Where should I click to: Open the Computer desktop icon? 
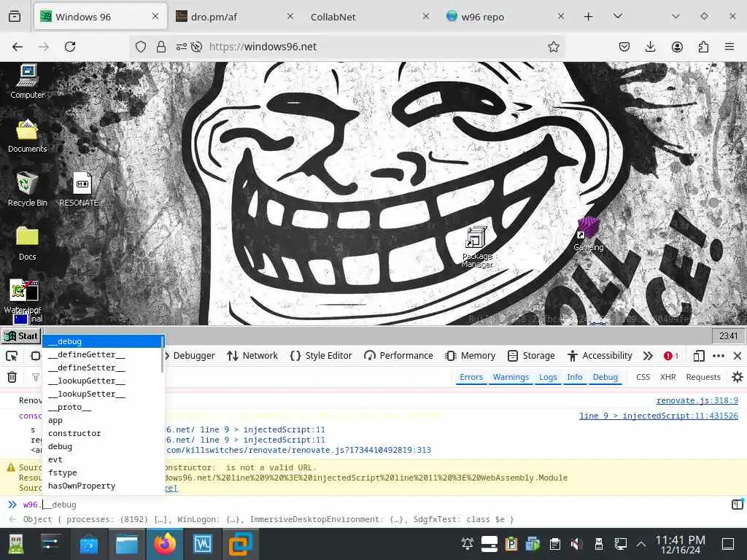[x=27, y=81]
